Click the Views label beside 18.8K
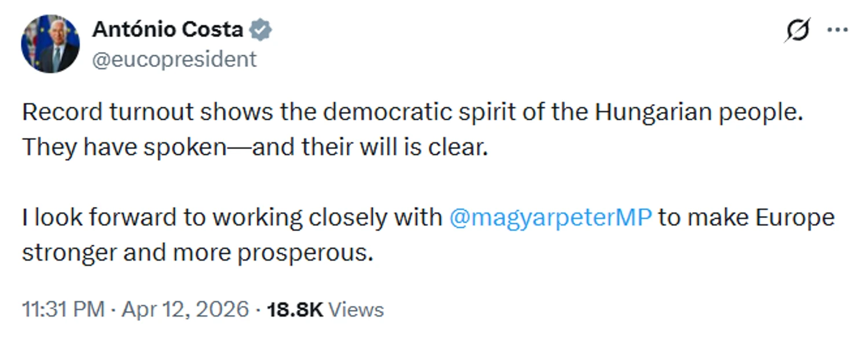868x337 pixels. (x=355, y=309)
